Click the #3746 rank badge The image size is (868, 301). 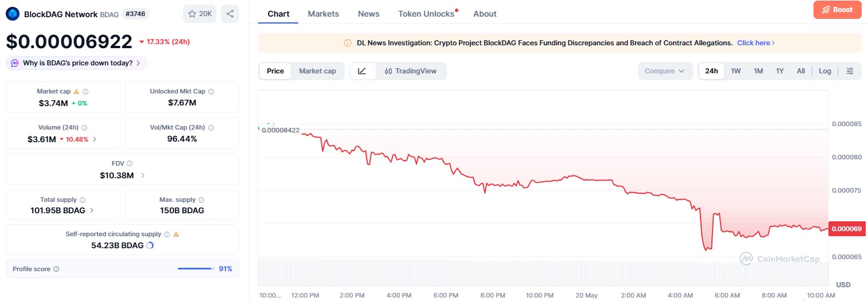pos(135,14)
